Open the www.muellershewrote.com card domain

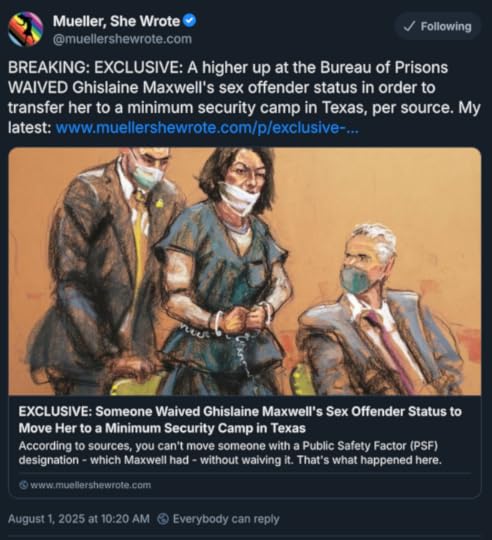[91, 485]
